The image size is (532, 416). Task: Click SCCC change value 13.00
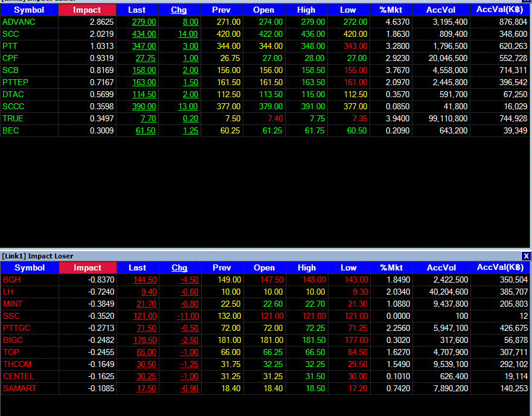pos(188,106)
